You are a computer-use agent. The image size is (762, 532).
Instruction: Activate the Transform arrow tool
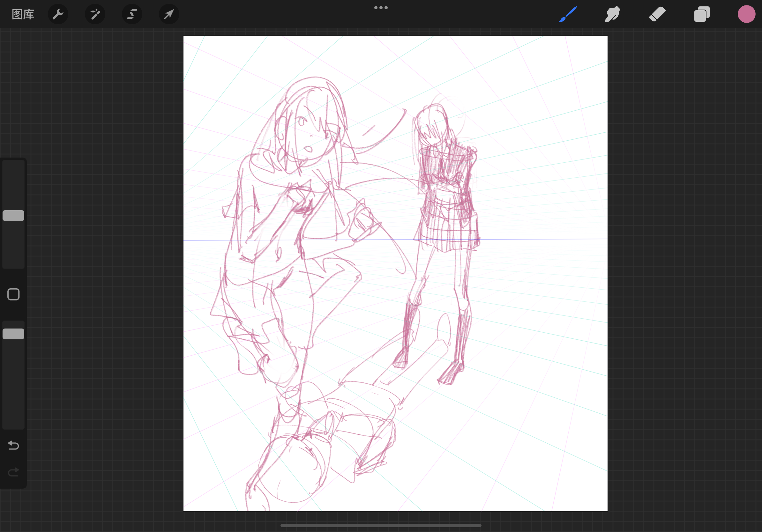169,14
